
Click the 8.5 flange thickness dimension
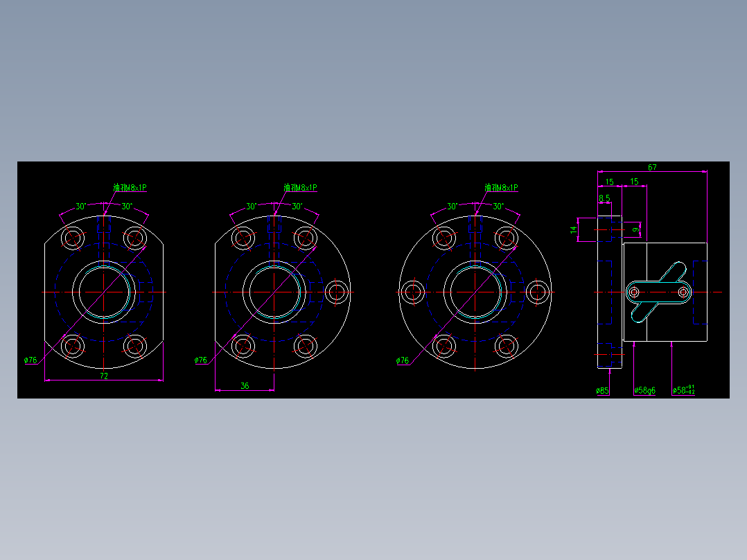604,198
